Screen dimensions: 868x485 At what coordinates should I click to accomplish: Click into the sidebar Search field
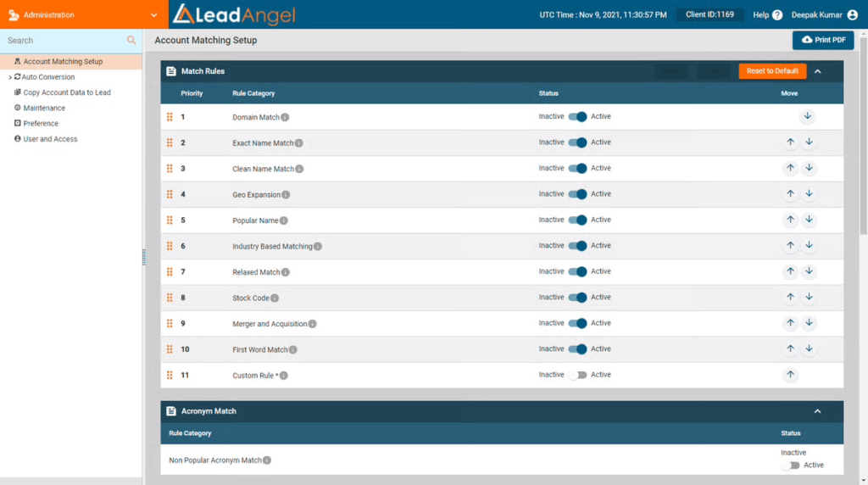click(x=64, y=40)
